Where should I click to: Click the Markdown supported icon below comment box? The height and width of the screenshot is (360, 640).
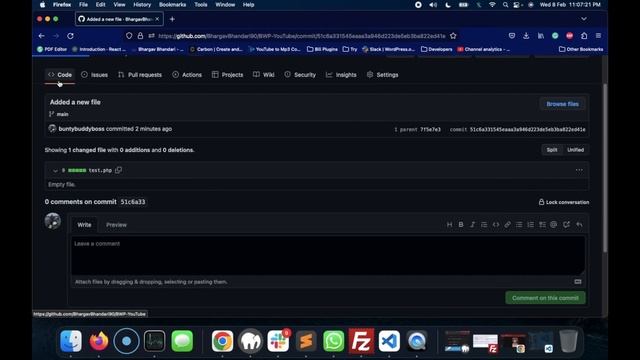578,282
